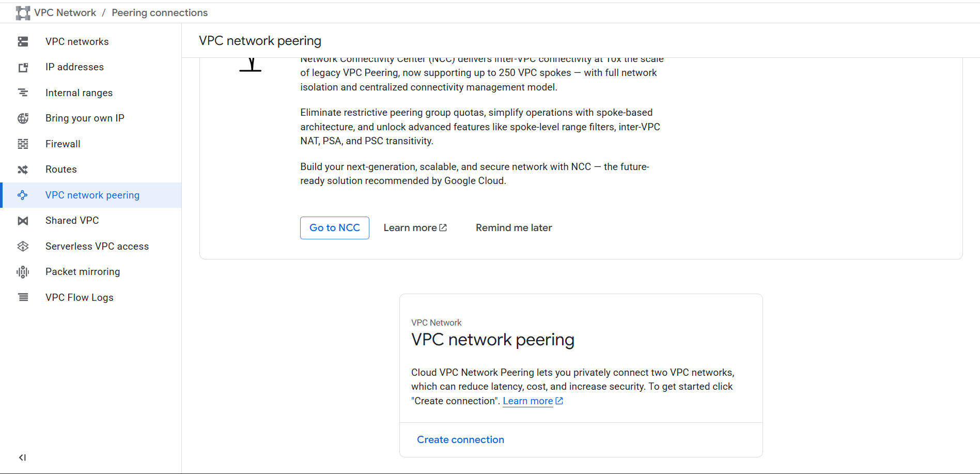Collapse the navigation sidebar
This screenshot has width=980, height=474.
click(22, 457)
